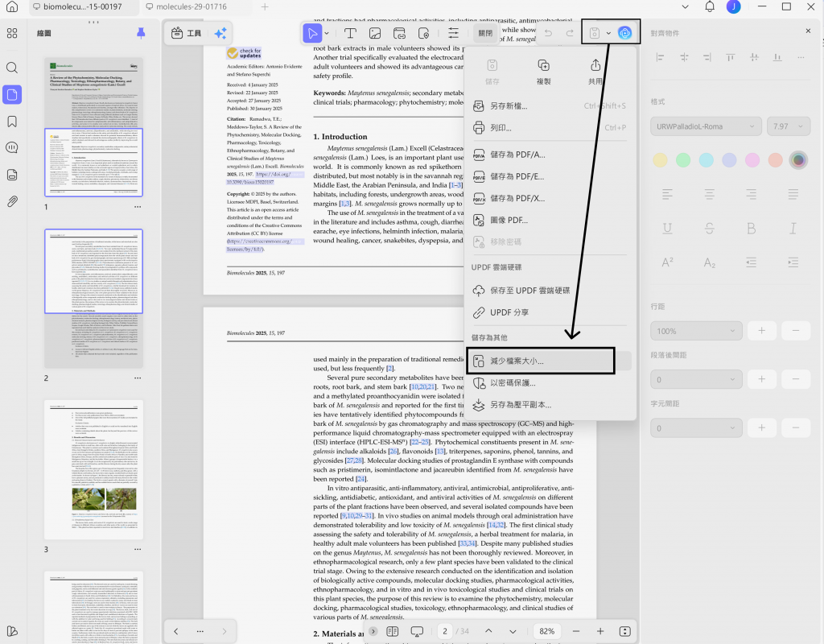Toggle italic I formatting
This screenshot has width=824, height=644.
[793, 228]
